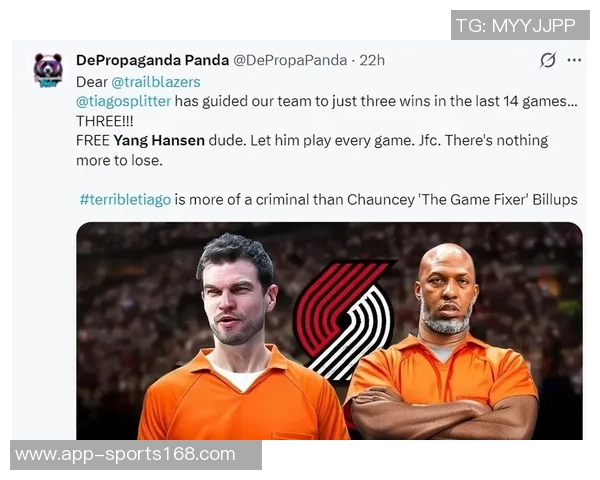Open the #terribletiago hashtag
This screenshot has width=600, height=480.
coord(125,200)
